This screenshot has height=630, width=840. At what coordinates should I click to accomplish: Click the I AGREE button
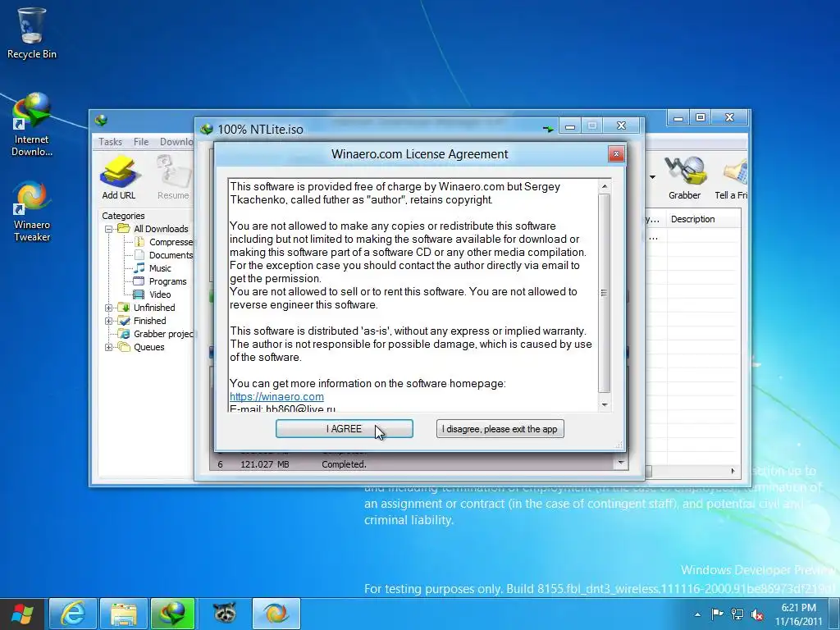(x=344, y=428)
